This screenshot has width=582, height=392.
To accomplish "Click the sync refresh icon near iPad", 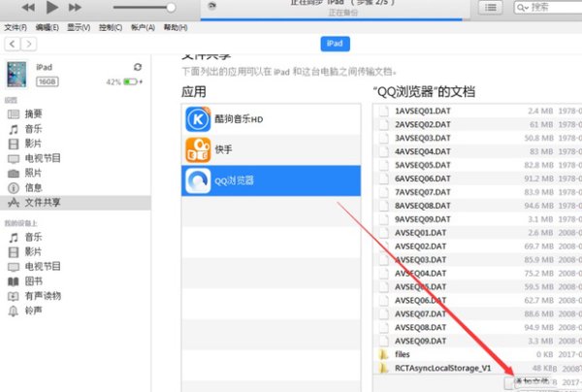I will pyautogui.click(x=138, y=67).
